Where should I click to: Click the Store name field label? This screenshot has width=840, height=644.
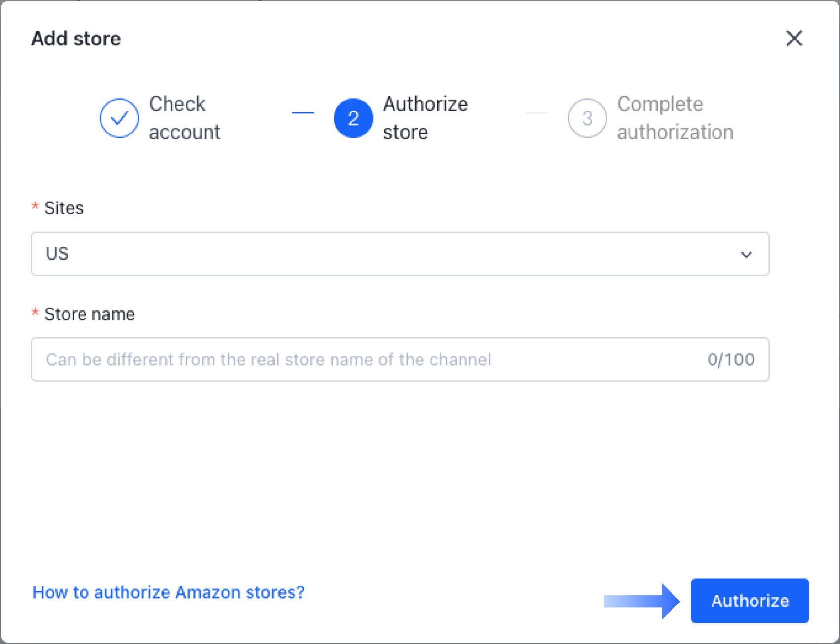(89, 314)
